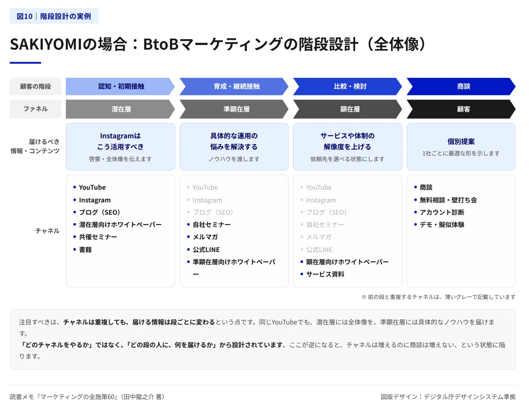Image resolution: width=532 pixels, height=412 pixels.
Task: Click grayed 'Instagram' in the 顕在層 channel list
Action: (321, 200)
